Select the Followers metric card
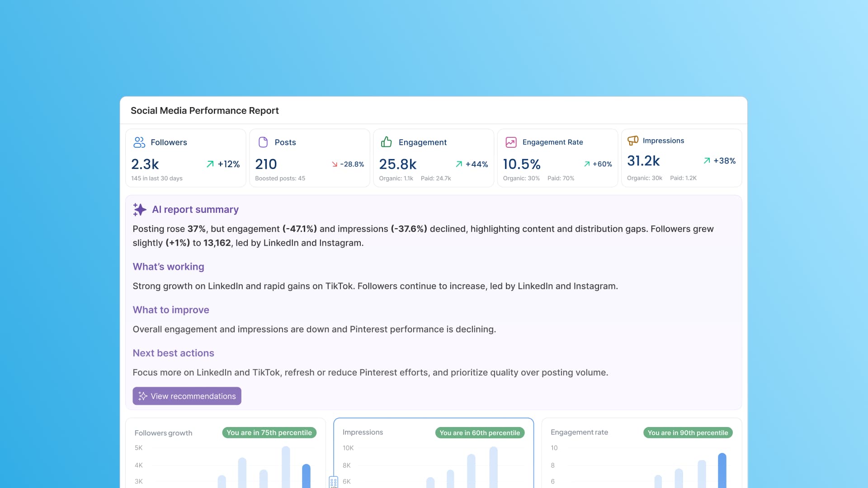This screenshot has height=488, width=868. click(185, 158)
